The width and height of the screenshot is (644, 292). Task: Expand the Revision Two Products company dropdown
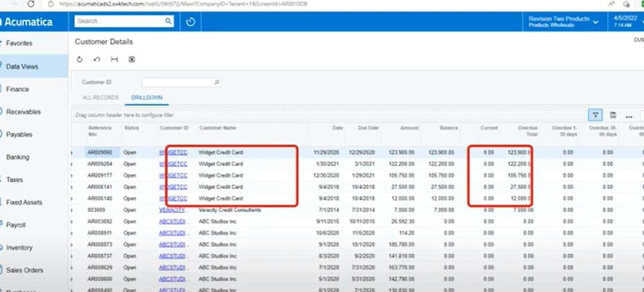tap(596, 22)
